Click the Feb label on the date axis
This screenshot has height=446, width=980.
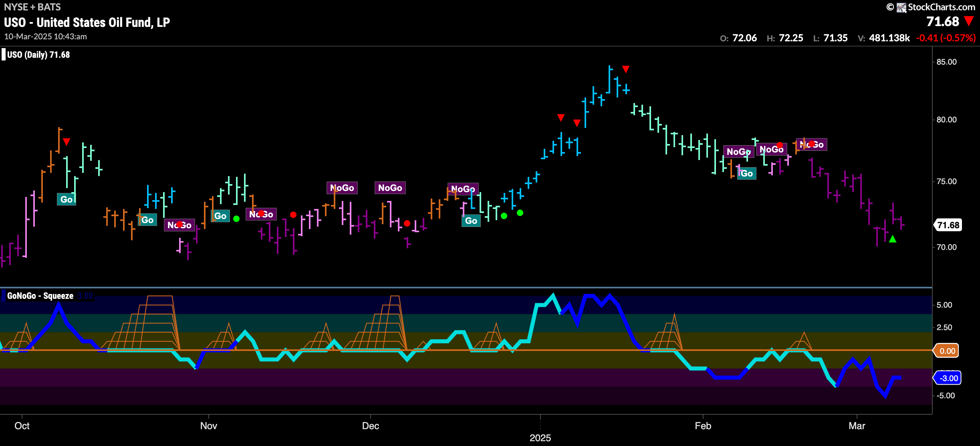pos(703,426)
